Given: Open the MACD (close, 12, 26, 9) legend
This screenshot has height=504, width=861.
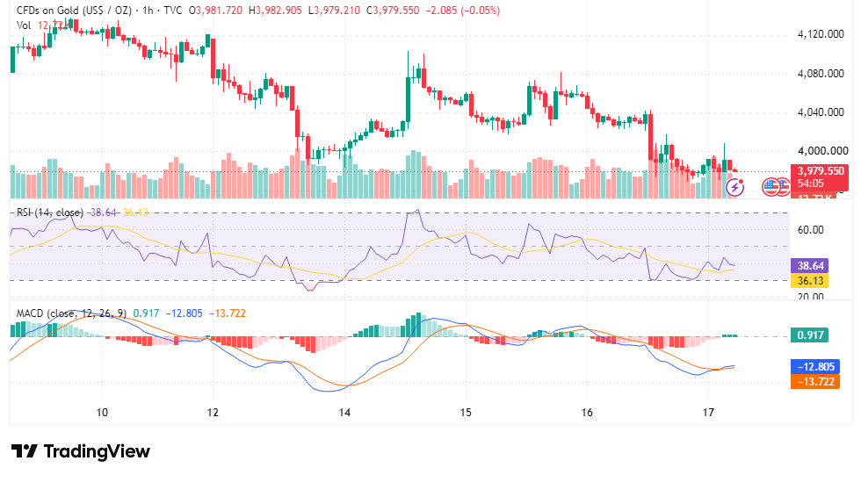Looking at the screenshot, I should click(71, 313).
